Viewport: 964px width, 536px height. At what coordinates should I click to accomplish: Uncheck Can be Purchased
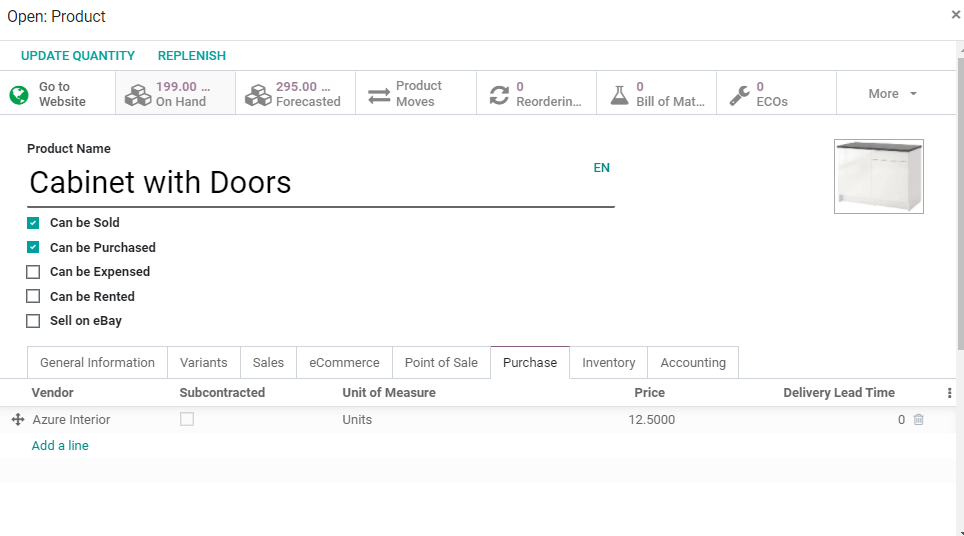(33, 247)
